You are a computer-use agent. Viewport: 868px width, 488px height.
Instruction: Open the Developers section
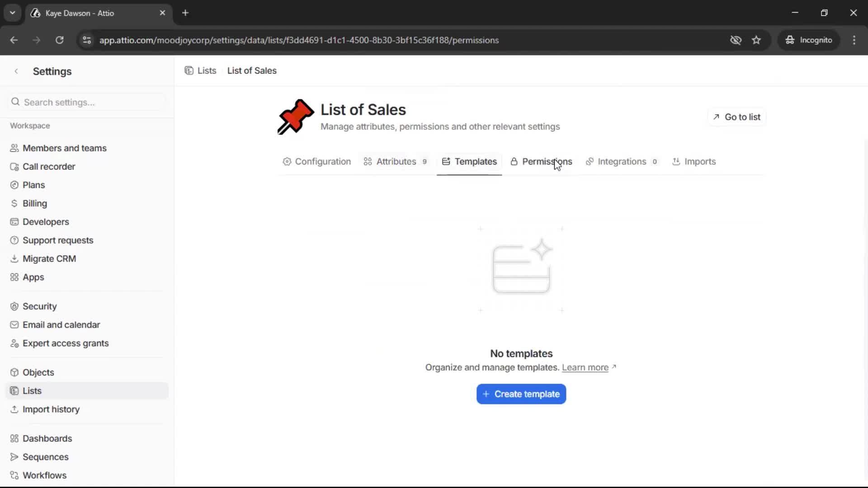coord(45,221)
